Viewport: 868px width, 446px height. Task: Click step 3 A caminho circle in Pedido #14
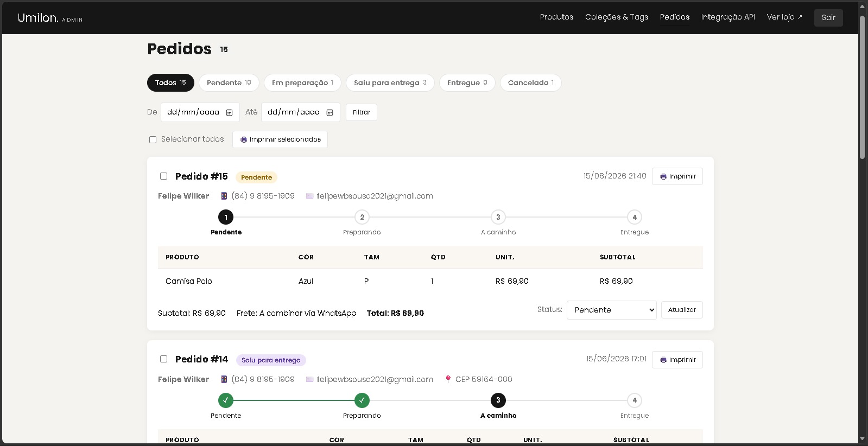[498, 400]
